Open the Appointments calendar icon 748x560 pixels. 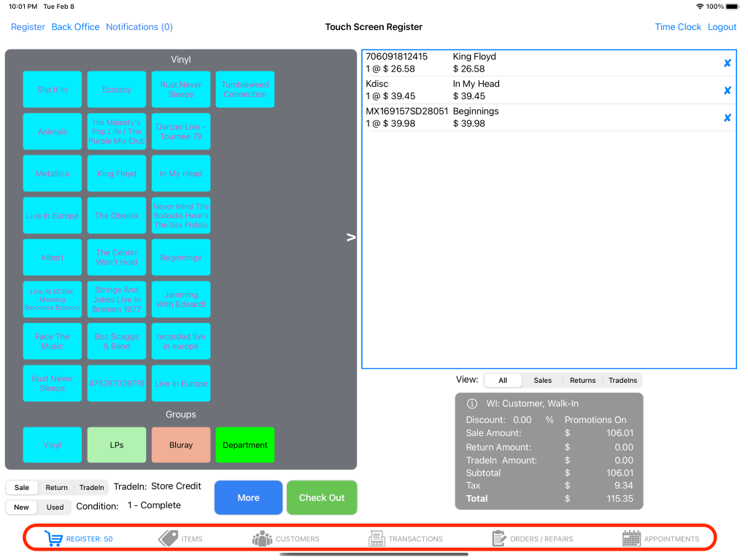pyautogui.click(x=631, y=539)
